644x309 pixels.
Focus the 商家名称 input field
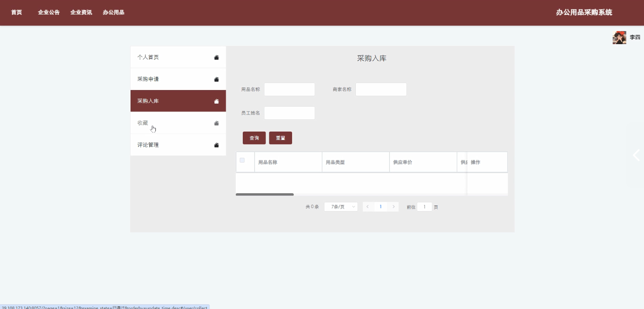coord(381,89)
